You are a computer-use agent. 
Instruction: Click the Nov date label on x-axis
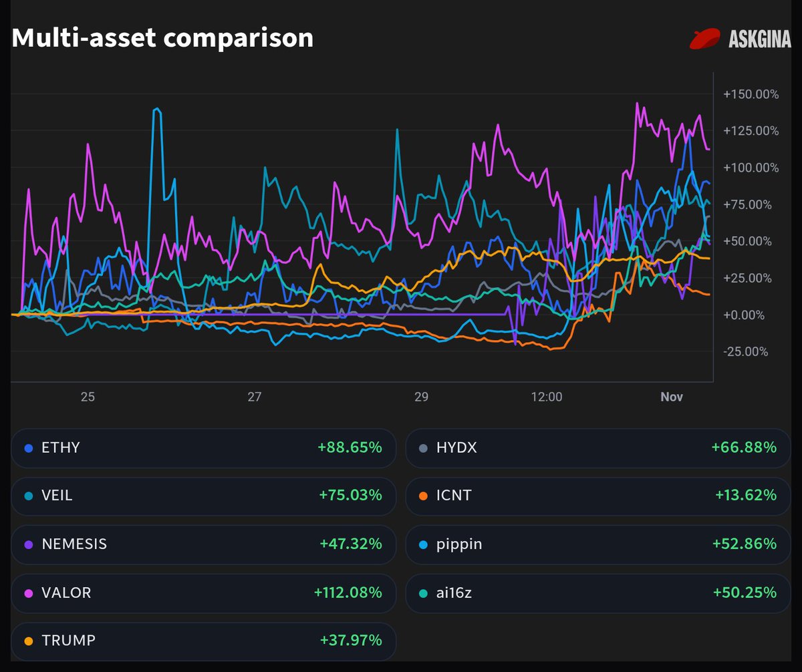[x=672, y=397]
